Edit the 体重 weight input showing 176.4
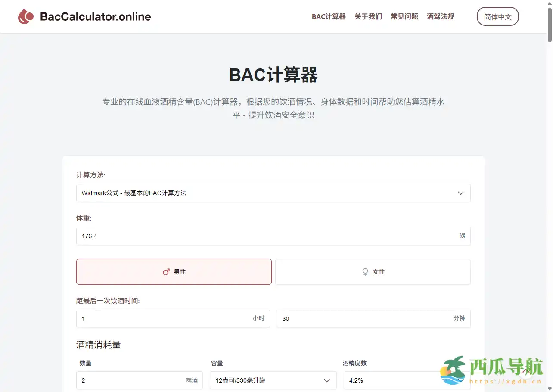553x392 pixels. (x=273, y=236)
